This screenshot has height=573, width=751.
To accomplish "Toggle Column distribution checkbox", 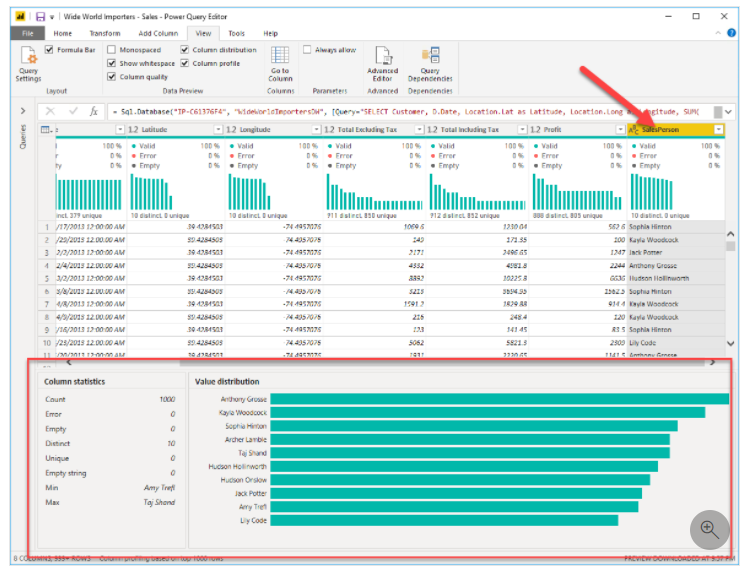I will point(184,49).
